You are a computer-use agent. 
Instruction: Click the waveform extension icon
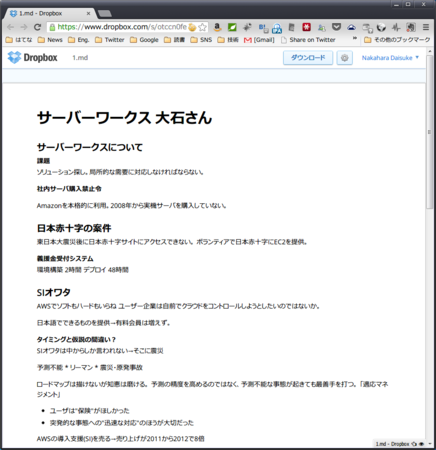[x=396, y=27]
